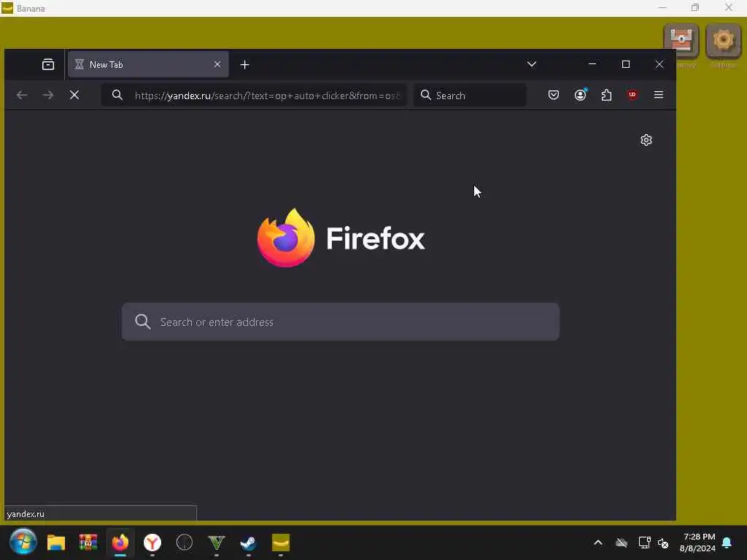The width and height of the screenshot is (747, 560).
Task: Open Steam from the taskbar
Action: click(x=248, y=542)
